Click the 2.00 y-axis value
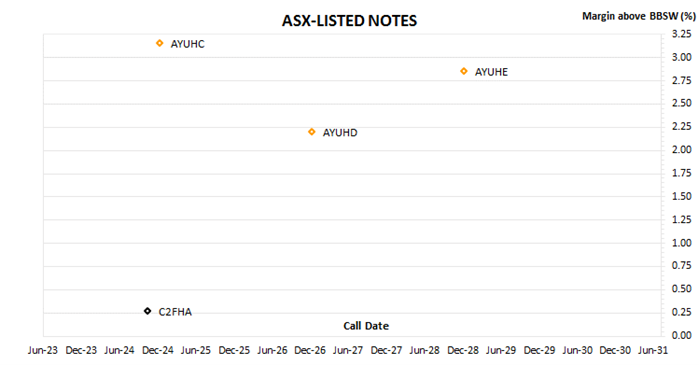Image resolution: width=699 pixels, height=365 pixels. click(x=682, y=150)
